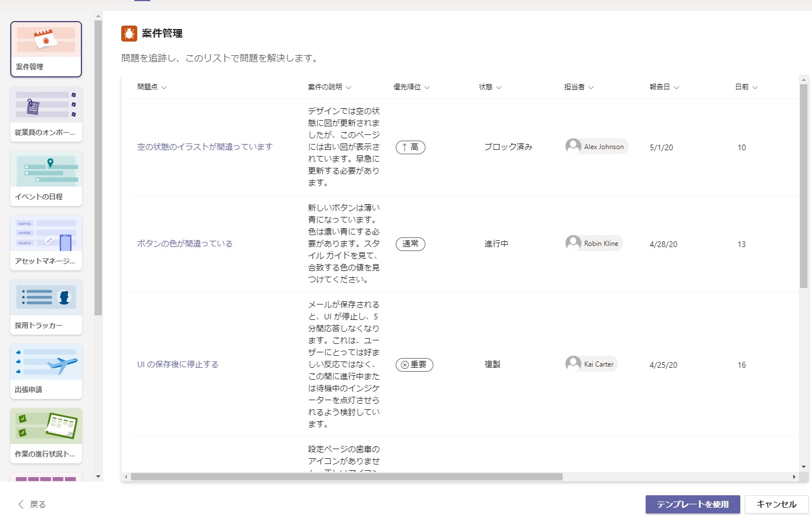
Task: Click the 高 priority pill
Action: 411,147
